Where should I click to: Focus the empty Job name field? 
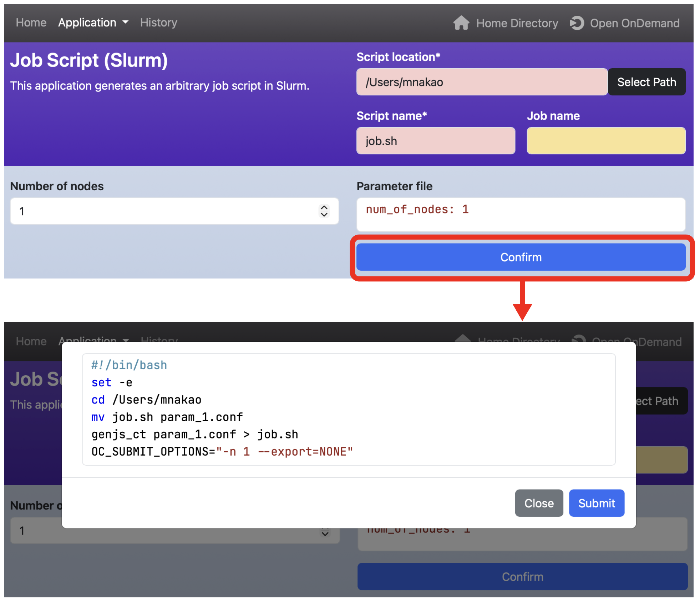[606, 141]
